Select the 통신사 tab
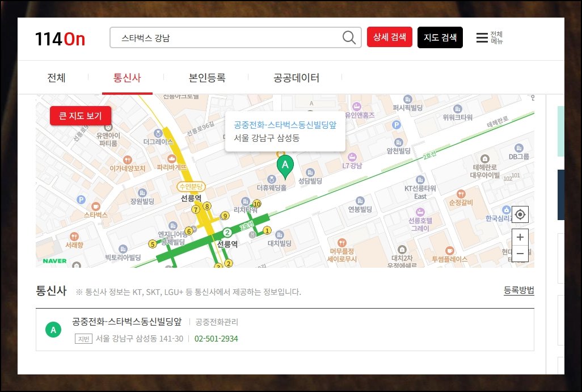Image resolution: width=582 pixels, height=392 pixels. pyautogui.click(x=127, y=78)
